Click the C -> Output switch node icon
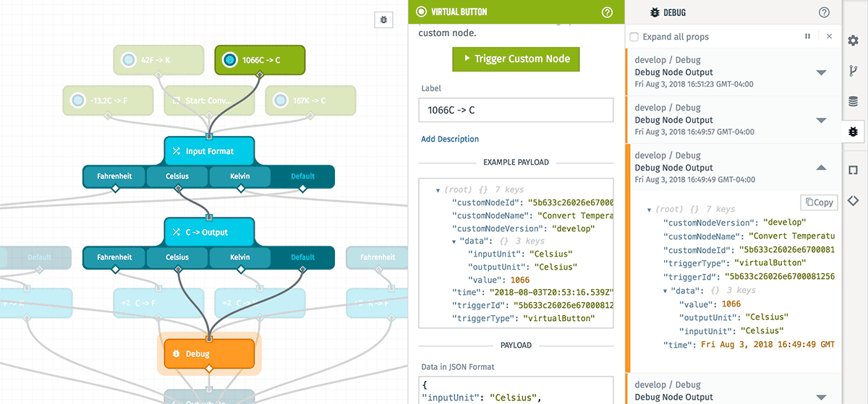Viewport: 868px width, 404px height. click(176, 232)
